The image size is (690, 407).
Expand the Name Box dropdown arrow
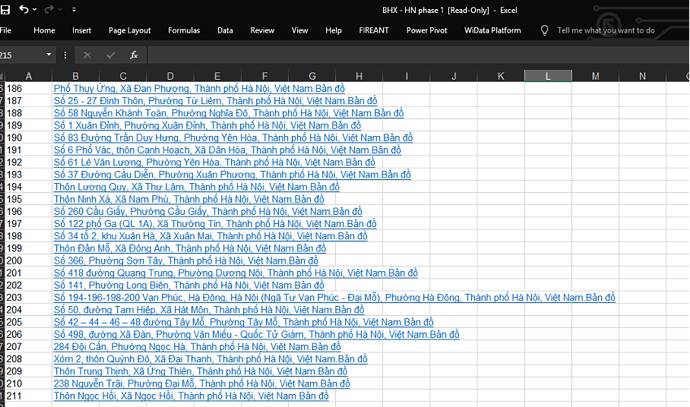[x=49, y=55]
